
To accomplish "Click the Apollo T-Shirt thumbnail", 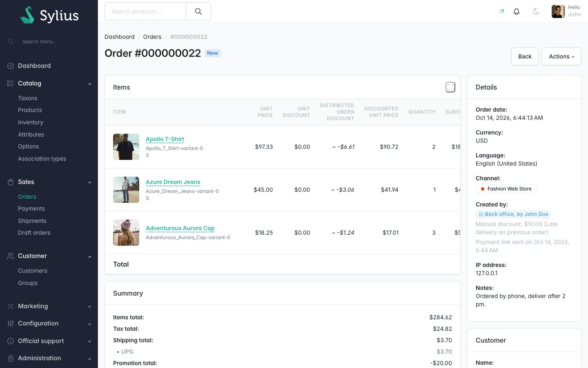I will (x=126, y=147).
